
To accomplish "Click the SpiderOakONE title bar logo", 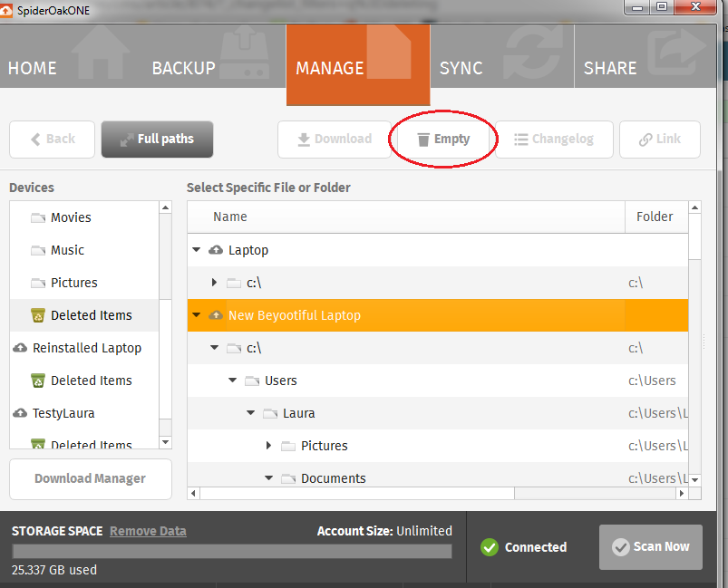I will [5, 10].
